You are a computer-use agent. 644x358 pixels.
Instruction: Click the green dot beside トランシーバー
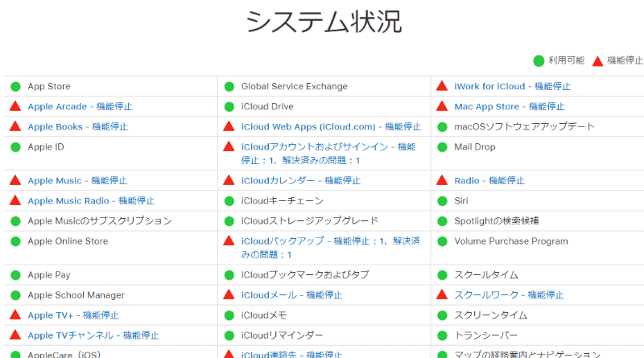pos(442,335)
